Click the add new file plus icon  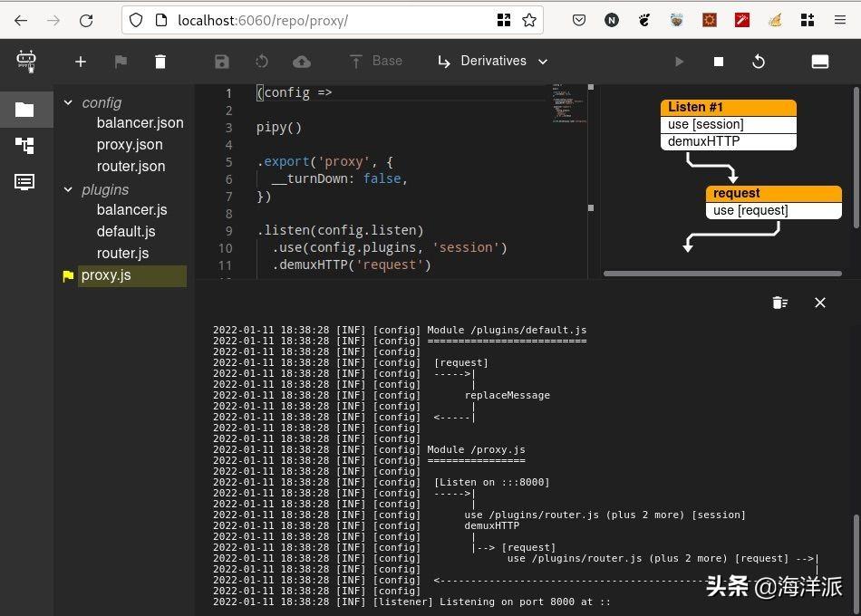coord(81,62)
